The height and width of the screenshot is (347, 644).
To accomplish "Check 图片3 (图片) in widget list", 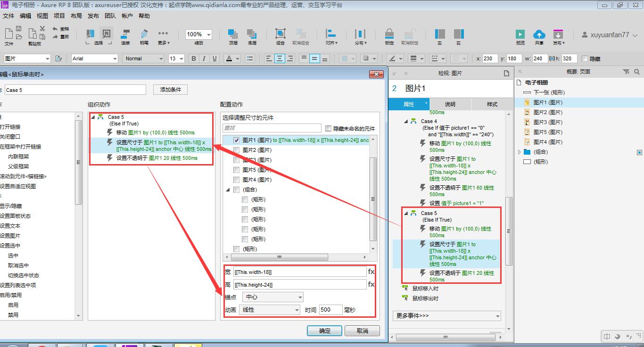I will point(237,160).
